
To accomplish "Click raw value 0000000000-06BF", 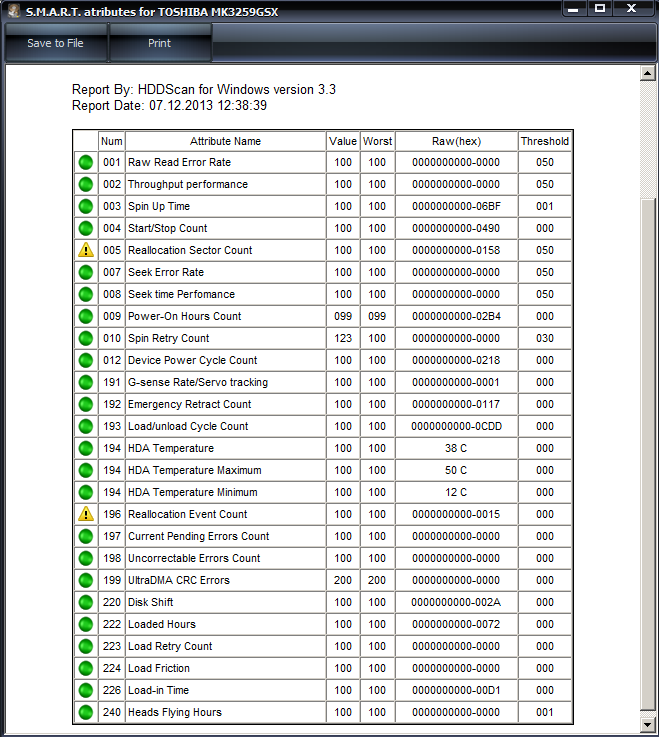I will click(456, 206).
